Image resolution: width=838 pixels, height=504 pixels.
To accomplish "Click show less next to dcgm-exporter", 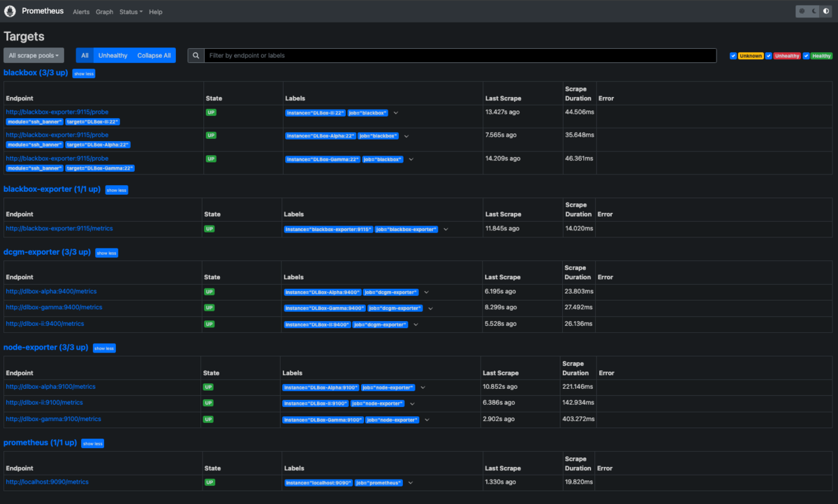I will pos(106,253).
